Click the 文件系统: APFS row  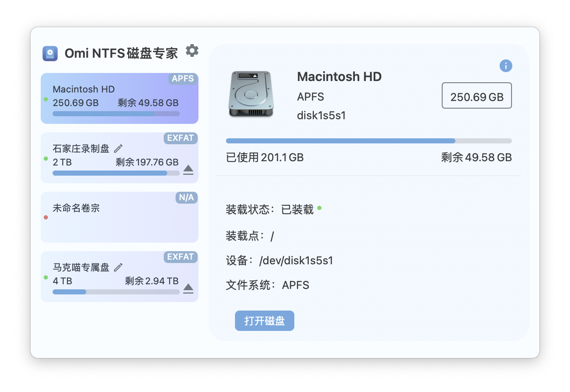(x=268, y=285)
